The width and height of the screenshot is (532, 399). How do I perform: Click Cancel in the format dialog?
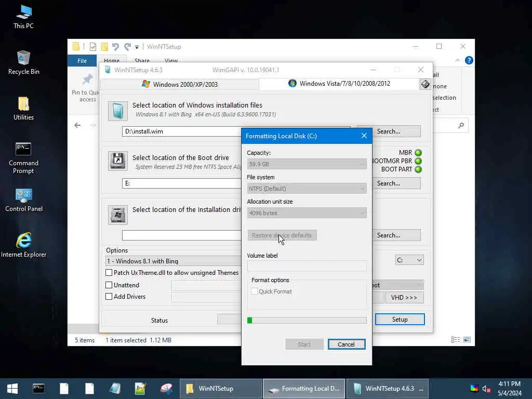click(x=347, y=344)
